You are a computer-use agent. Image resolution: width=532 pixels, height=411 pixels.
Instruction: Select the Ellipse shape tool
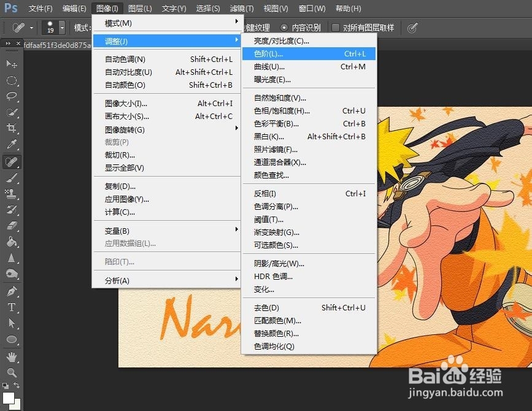click(12, 339)
